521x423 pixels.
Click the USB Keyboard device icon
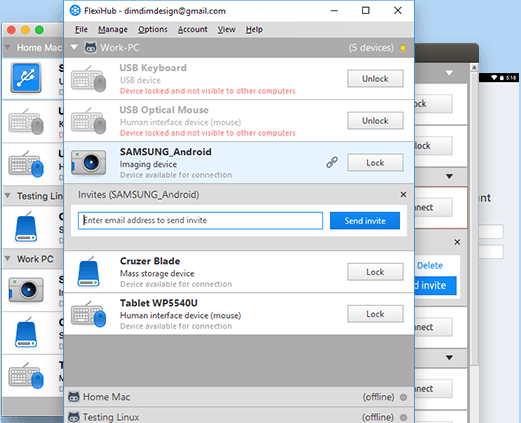88,79
